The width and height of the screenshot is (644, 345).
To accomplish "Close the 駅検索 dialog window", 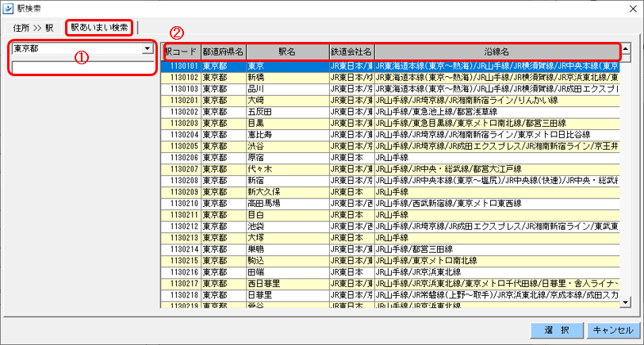I will pyautogui.click(x=633, y=9).
